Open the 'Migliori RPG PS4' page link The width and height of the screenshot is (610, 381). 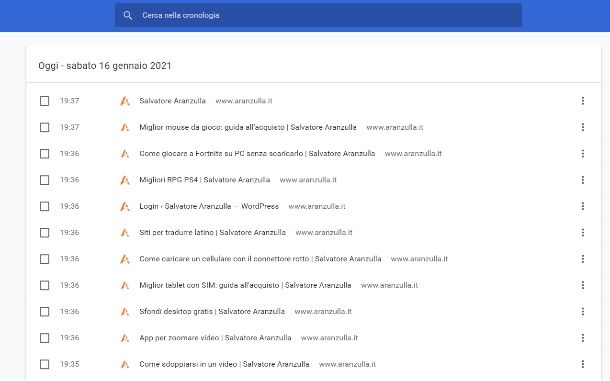pos(205,180)
